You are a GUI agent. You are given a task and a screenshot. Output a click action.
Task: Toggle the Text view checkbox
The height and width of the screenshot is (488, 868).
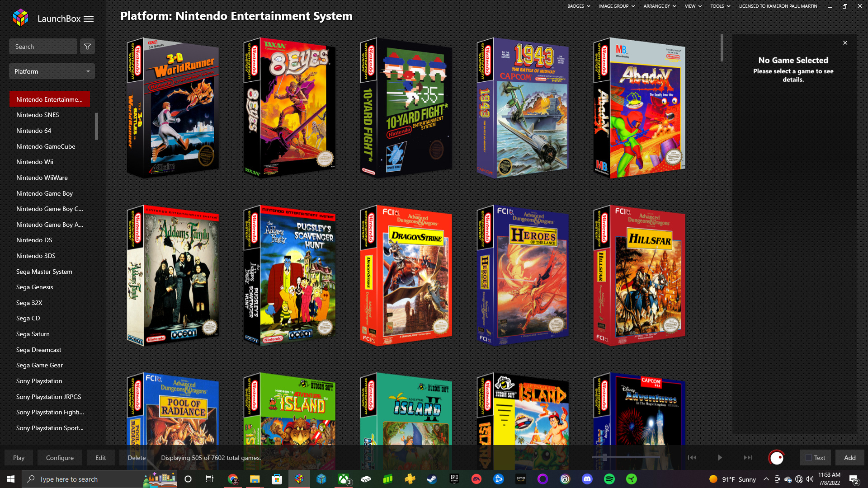[809, 458]
